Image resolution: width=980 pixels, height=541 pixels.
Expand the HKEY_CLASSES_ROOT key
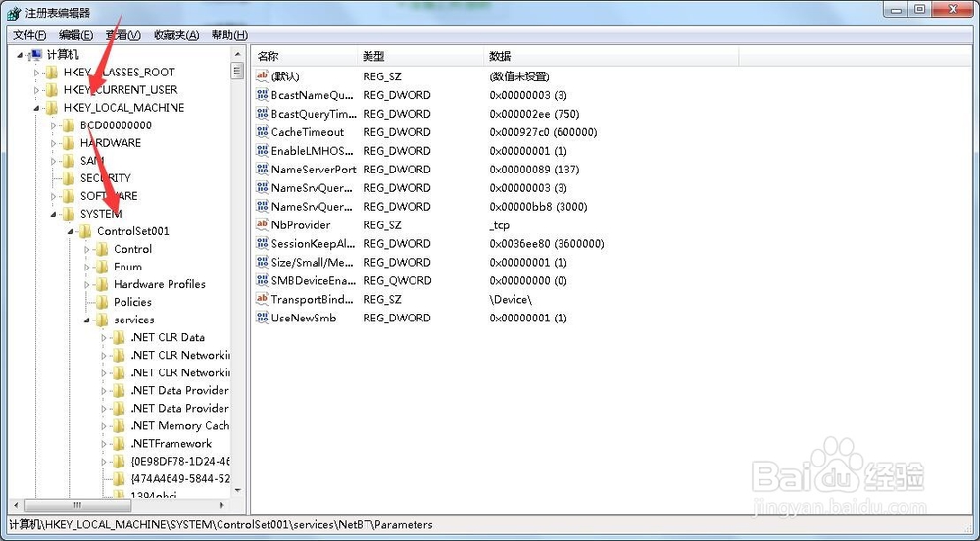(x=36, y=73)
